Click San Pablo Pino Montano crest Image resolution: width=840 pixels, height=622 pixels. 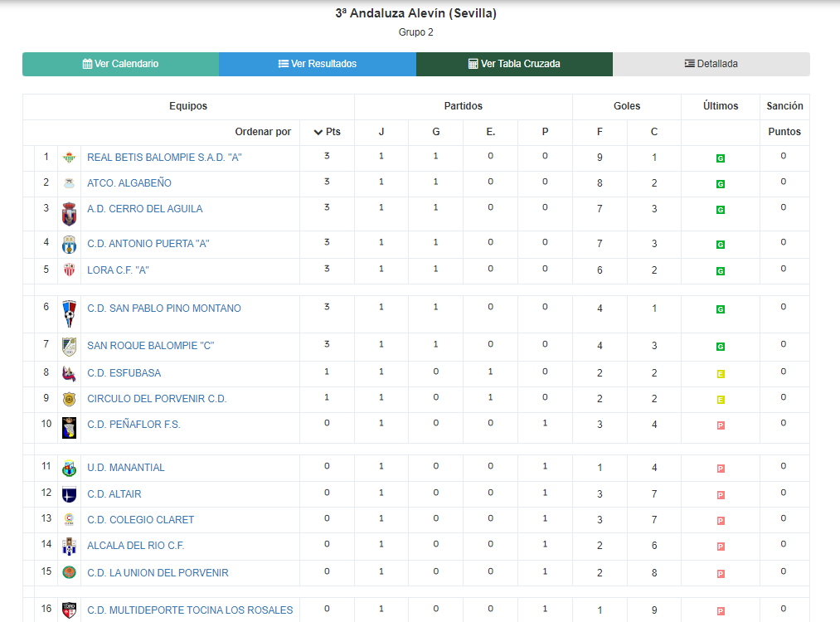[x=69, y=314]
